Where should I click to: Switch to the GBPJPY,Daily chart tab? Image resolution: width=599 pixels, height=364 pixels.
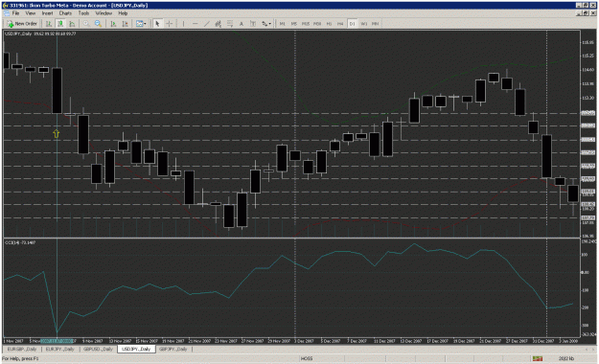pyautogui.click(x=173, y=349)
